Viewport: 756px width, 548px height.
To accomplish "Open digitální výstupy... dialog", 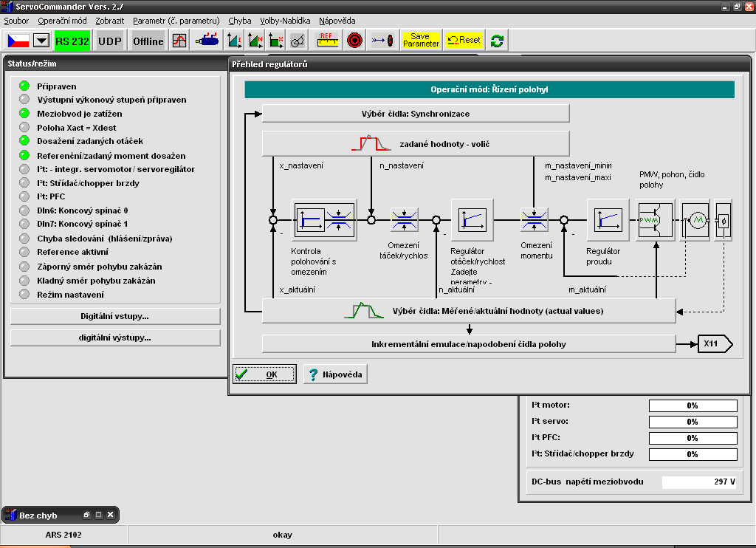I will (x=114, y=338).
